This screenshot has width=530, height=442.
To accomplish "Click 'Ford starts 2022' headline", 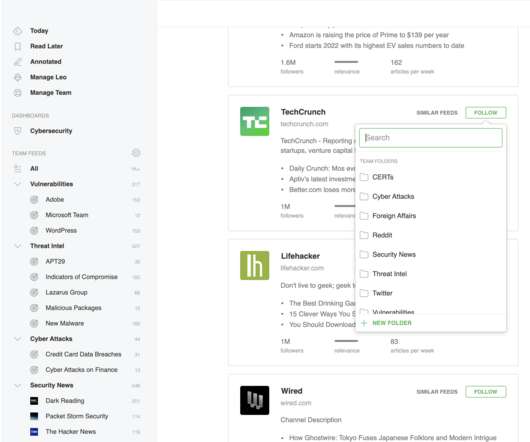I will [x=377, y=46].
